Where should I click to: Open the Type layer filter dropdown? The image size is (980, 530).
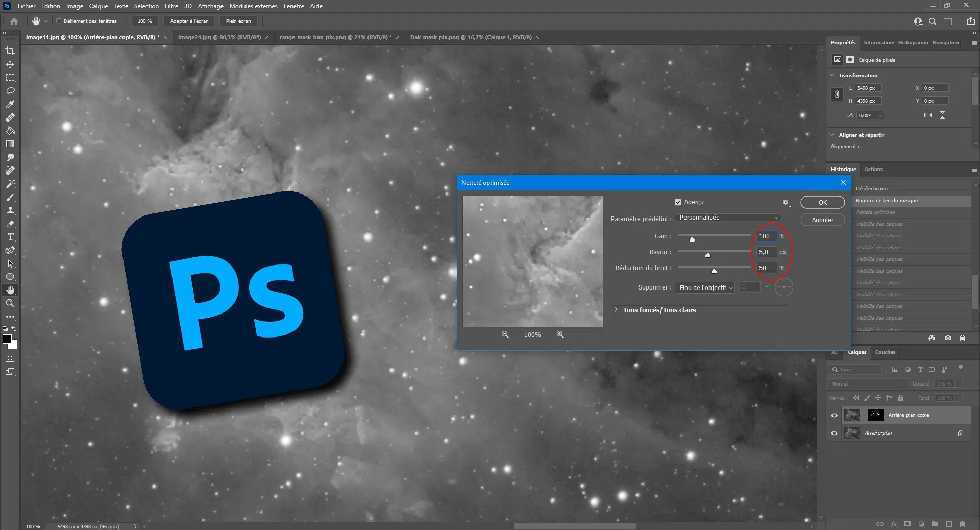click(855, 370)
